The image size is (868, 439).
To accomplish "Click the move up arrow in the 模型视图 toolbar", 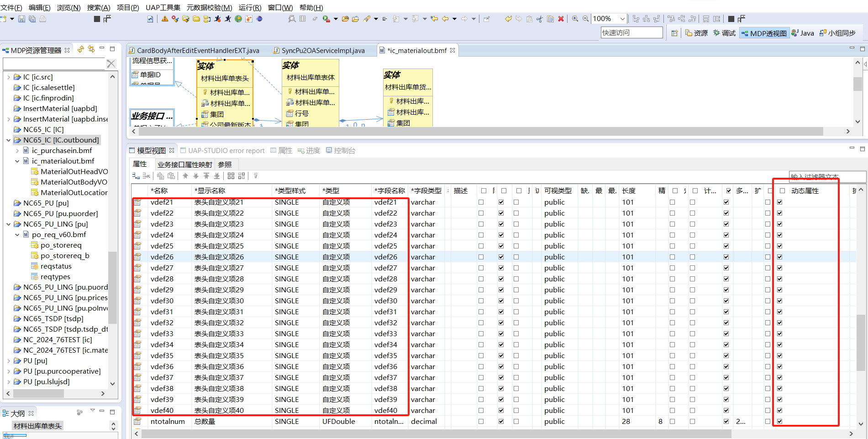I will pyautogui.click(x=185, y=176).
